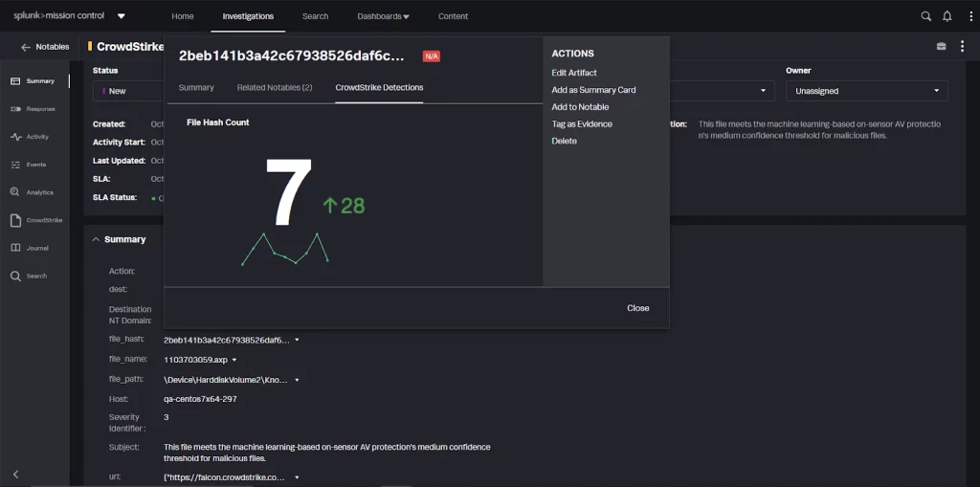The height and width of the screenshot is (487, 980).
Task: Open the Splunk mission control app dropdown
Action: pos(122,16)
